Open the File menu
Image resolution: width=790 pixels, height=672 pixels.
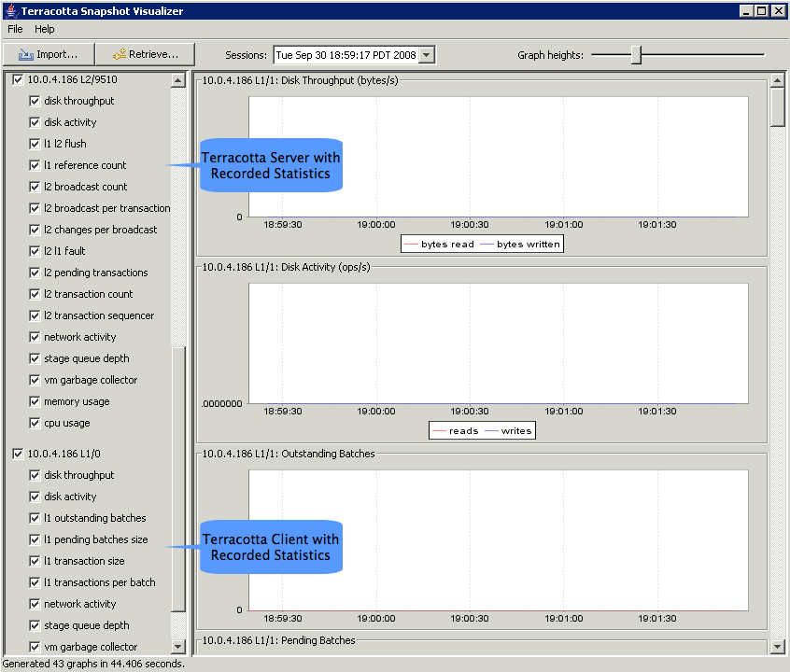(x=15, y=29)
